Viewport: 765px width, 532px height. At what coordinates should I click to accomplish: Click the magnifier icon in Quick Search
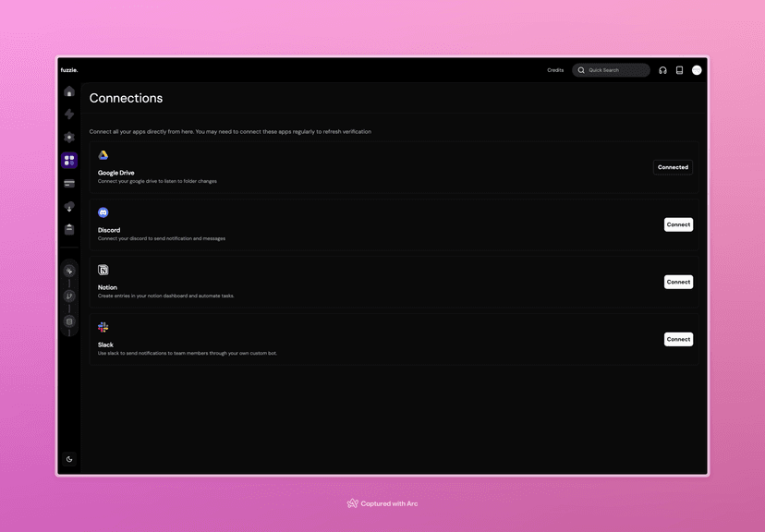pyautogui.click(x=581, y=70)
